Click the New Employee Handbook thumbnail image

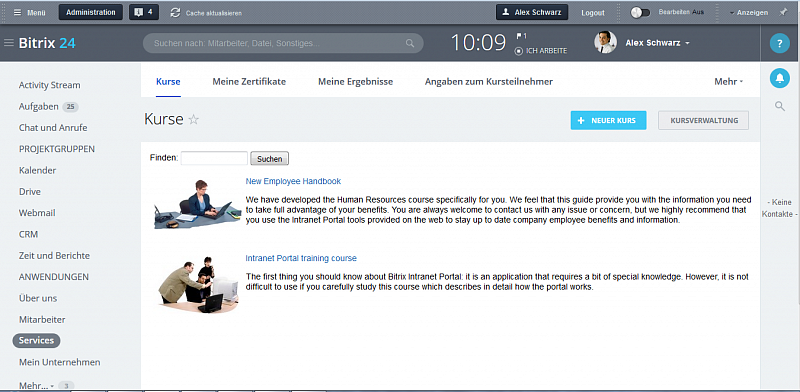pyautogui.click(x=197, y=204)
